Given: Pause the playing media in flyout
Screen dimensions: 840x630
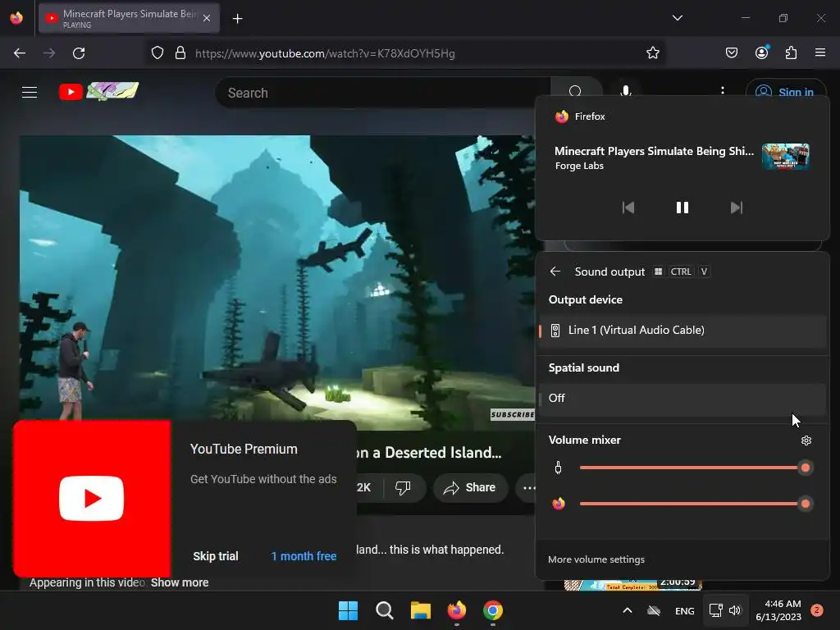Looking at the screenshot, I should pyautogui.click(x=682, y=208).
